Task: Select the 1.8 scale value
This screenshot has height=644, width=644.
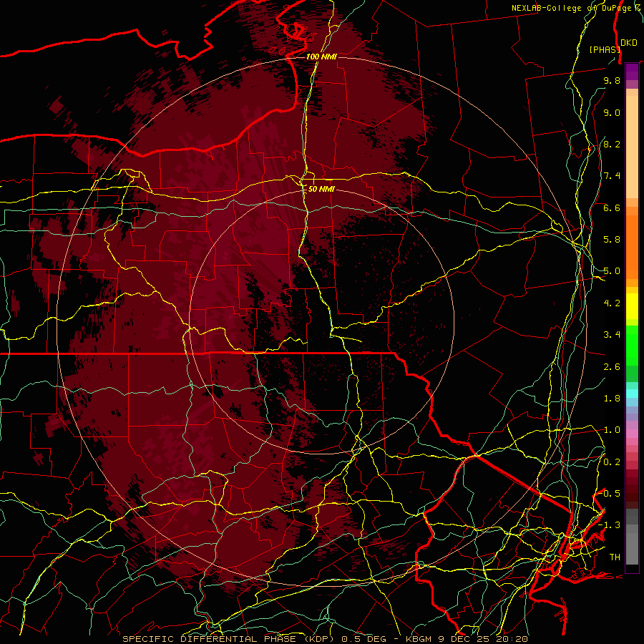Action: [x=612, y=399]
